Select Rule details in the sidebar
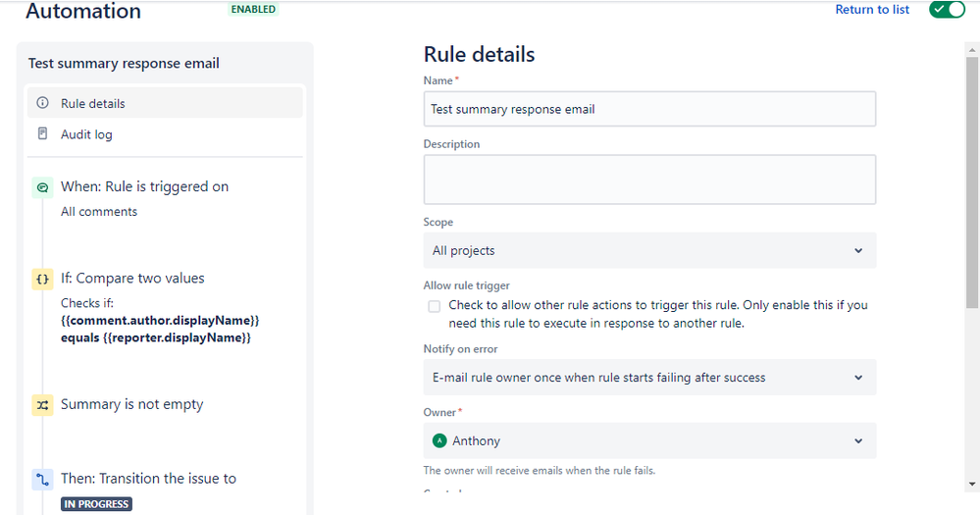The image size is (980, 515). (x=93, y=103)
